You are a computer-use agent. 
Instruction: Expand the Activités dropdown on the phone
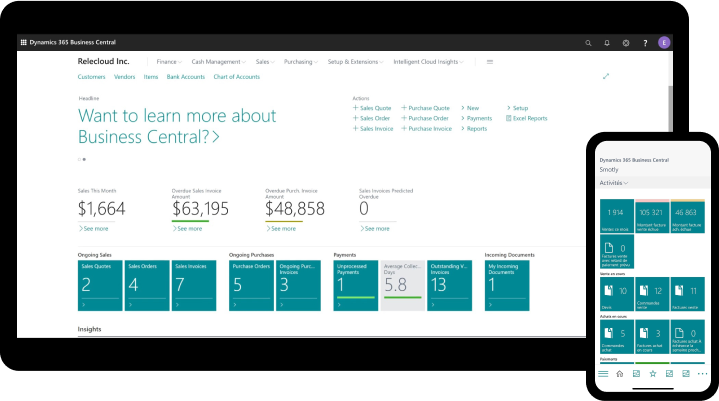614,182
